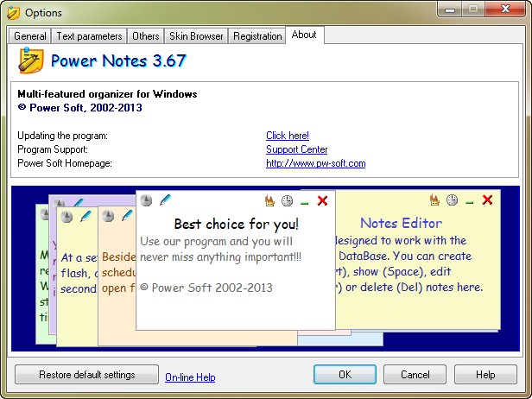Close the Notes Editor note
The width and height of the screenshot is (532, 399).
487,199
